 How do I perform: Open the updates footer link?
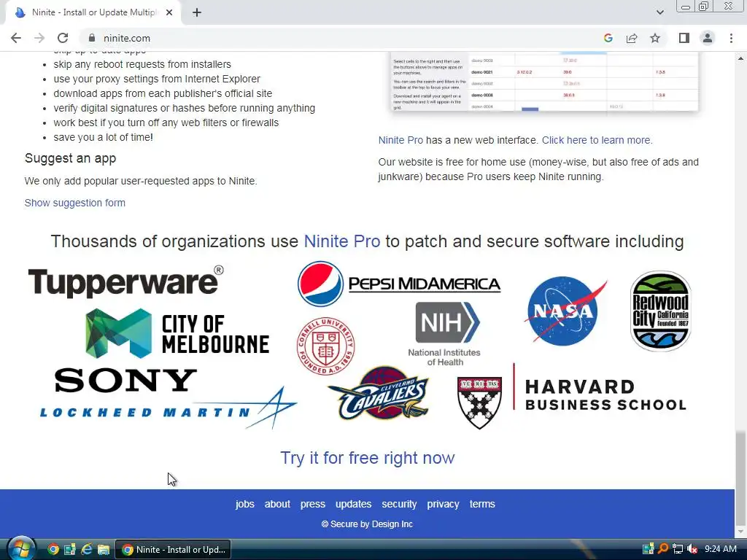pyautogui.click(x=354, y=504)
